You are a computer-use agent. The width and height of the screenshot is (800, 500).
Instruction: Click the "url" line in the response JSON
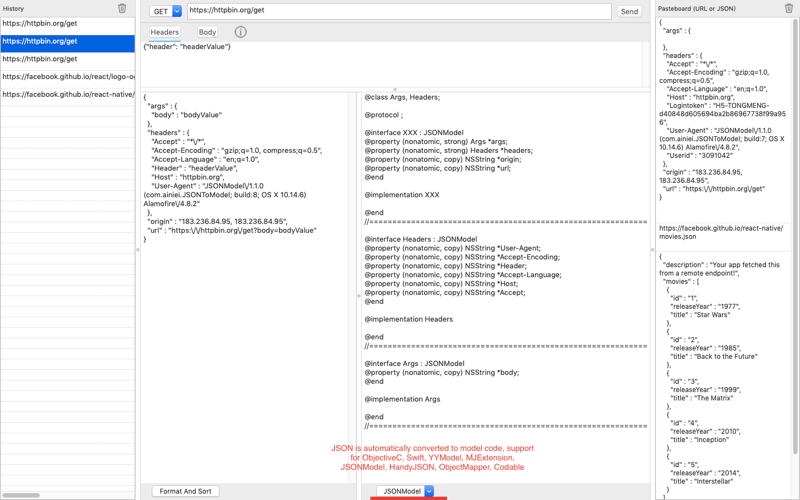232,231
